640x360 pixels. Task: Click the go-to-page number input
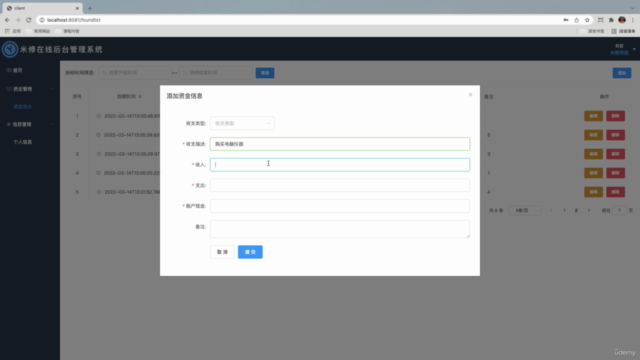pyautogui.click(x=619, y=211)
